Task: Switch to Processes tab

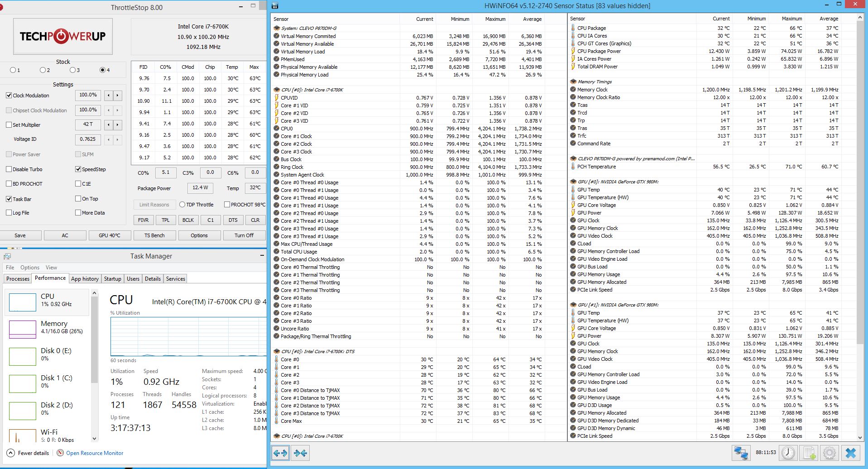Action: coord(18,279)
